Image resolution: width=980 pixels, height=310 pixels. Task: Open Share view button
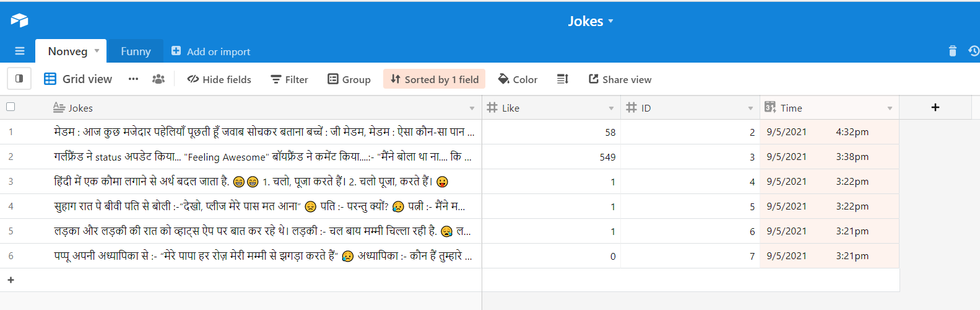[620, 79]
